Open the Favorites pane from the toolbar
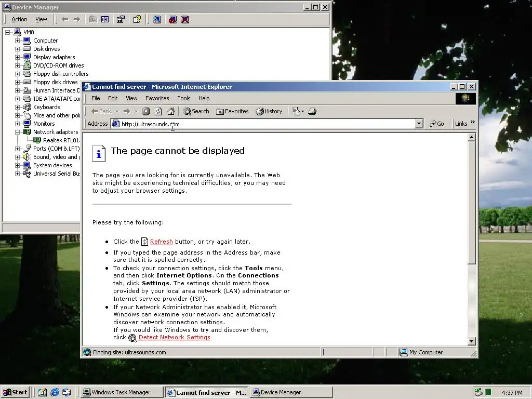Screen dimensions: 532x399 pos(232,111)
